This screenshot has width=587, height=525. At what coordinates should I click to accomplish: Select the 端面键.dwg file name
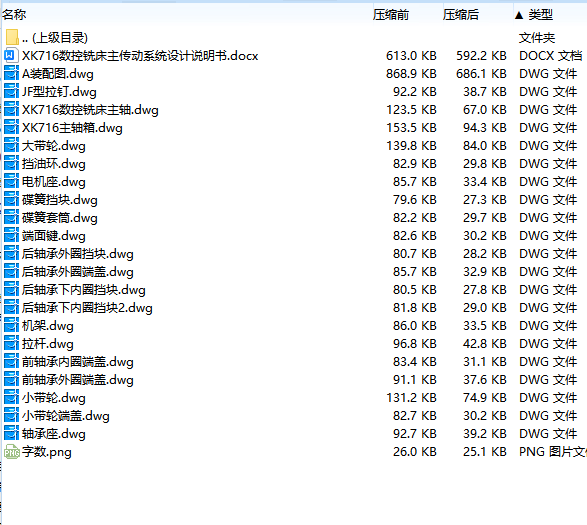(x=54, y=236)
